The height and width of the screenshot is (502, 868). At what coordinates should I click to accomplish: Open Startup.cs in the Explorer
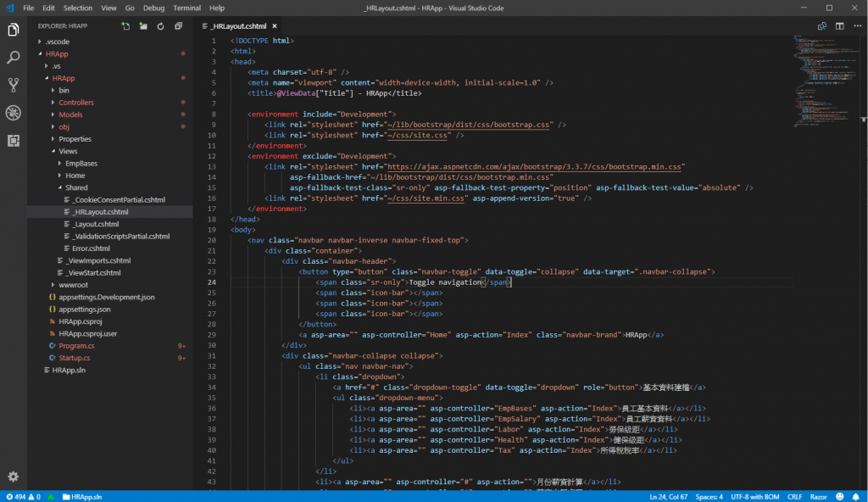[x=75, y=358]
